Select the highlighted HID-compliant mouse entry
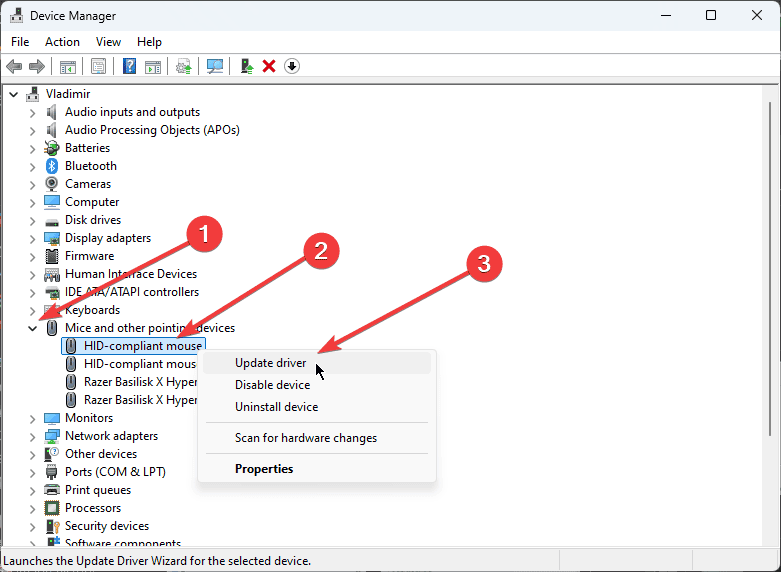This screenshot has width=781, height=572. click(x=133, y=346)
